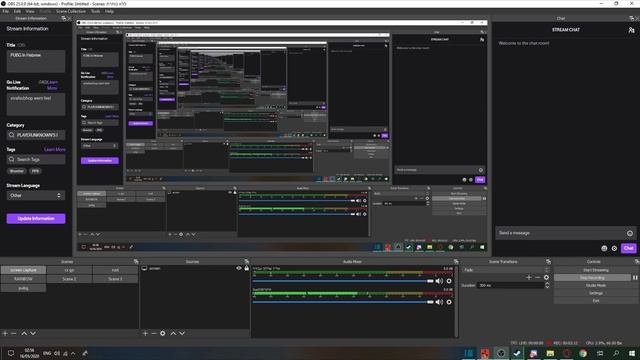Viewport: 640px width, 360px height.
Task: Open the emote picker in the chat input
Action: coord(630,233)
